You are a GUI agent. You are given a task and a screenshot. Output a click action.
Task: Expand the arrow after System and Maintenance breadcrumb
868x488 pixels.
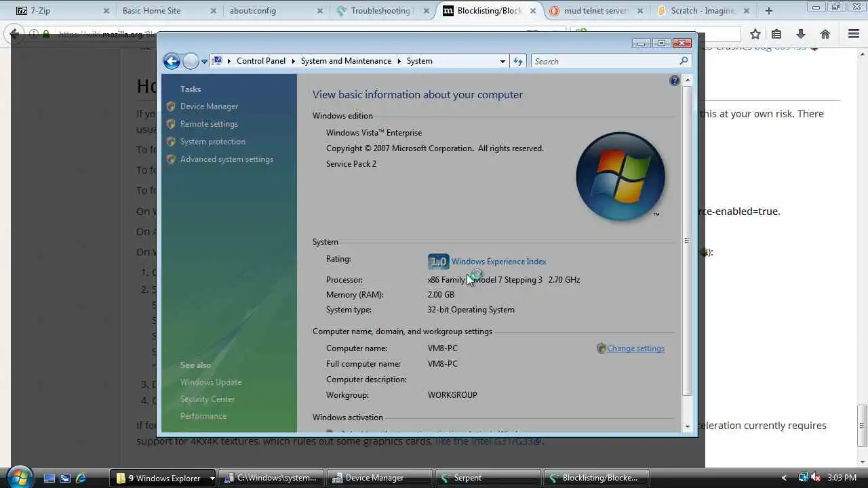coord(399,61)
